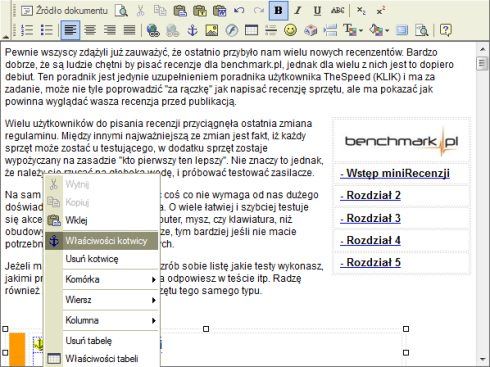Open the text color dropdown arrow
The width and height of the screenshot is (490, 367).
(361, 31)
